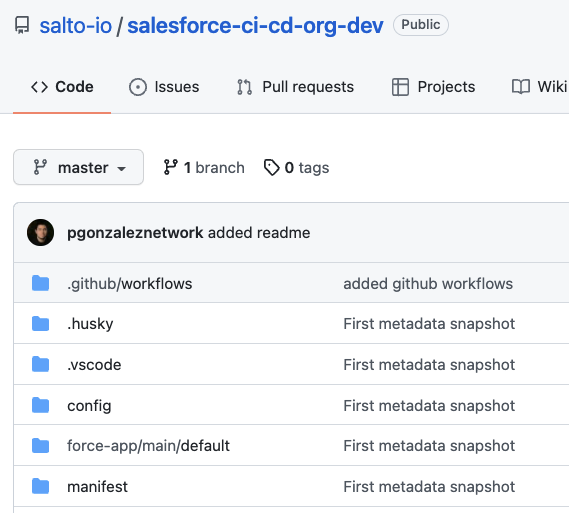Open the Projects tab
The width and height of the screenshot is (569, 513).
coord(433,87)
